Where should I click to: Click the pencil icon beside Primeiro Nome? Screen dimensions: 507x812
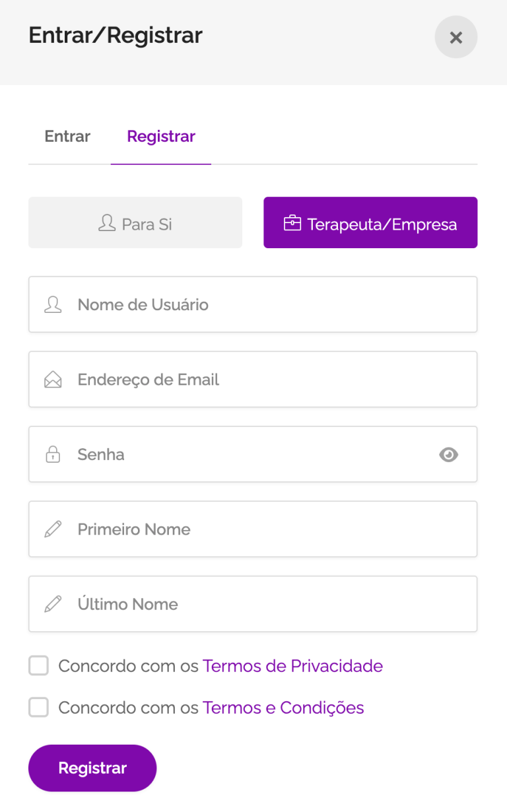tap(53, 529)
